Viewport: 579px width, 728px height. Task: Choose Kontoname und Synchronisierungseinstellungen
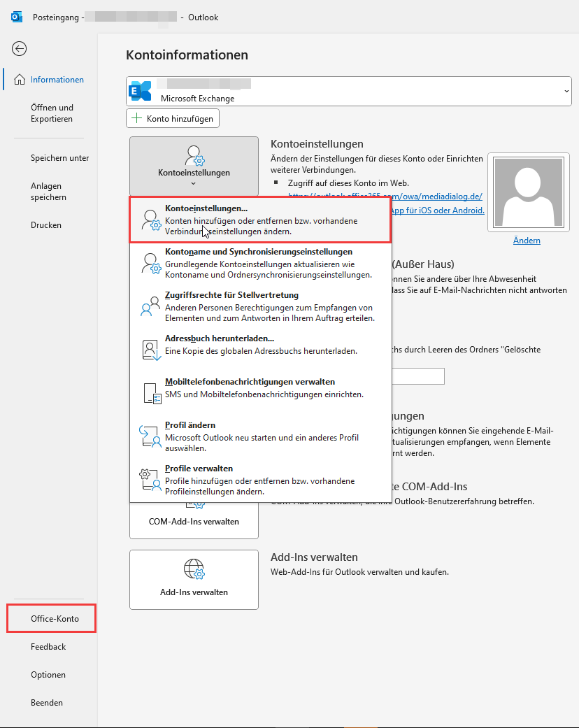261,263
